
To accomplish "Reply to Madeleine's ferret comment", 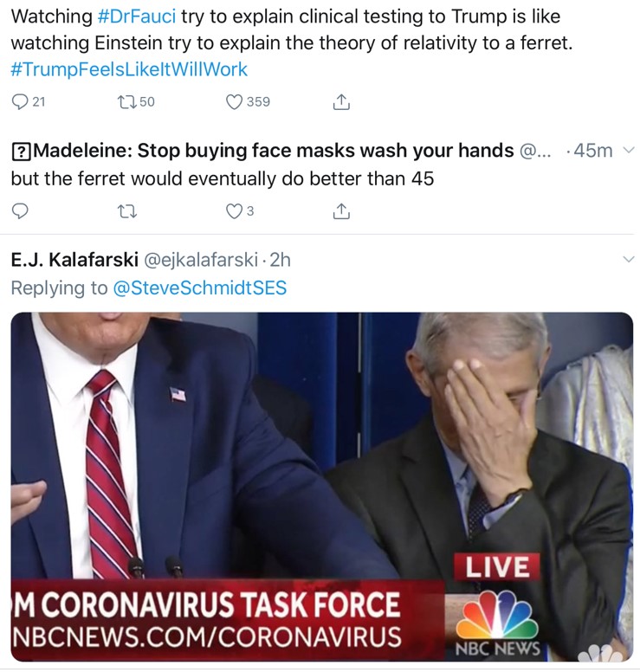I will point(20,210).
